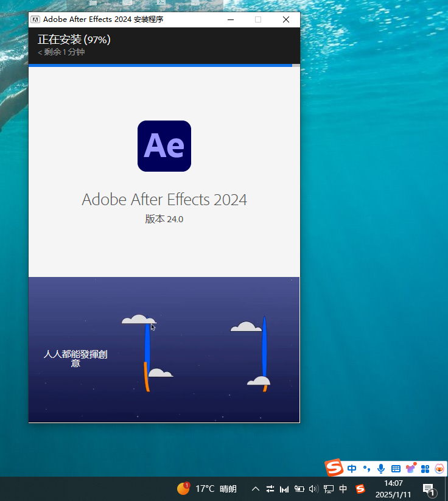Screen dimensions: 448x501
Task: Click the battery power tray icon
Action: 299,489
